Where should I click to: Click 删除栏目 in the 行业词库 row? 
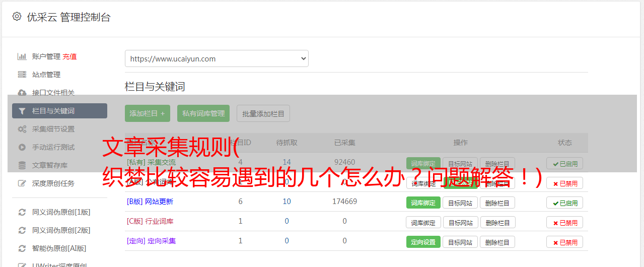(497, 222)
